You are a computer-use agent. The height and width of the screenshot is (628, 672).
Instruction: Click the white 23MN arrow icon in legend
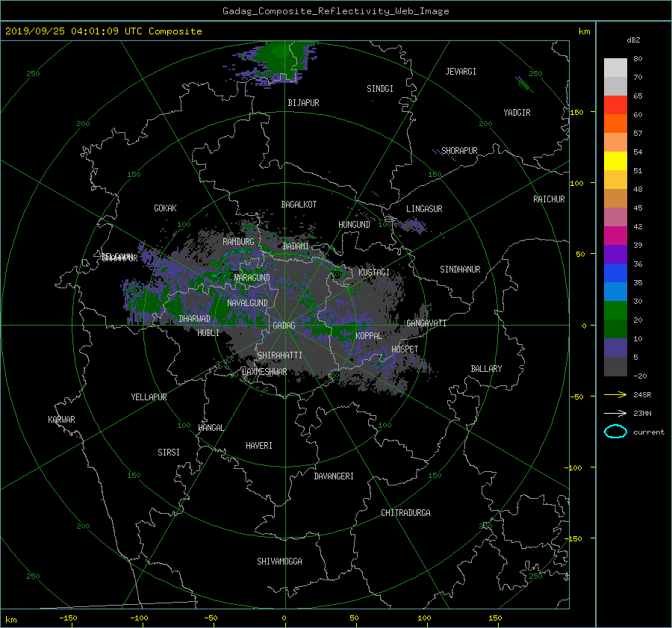point(615,413)
